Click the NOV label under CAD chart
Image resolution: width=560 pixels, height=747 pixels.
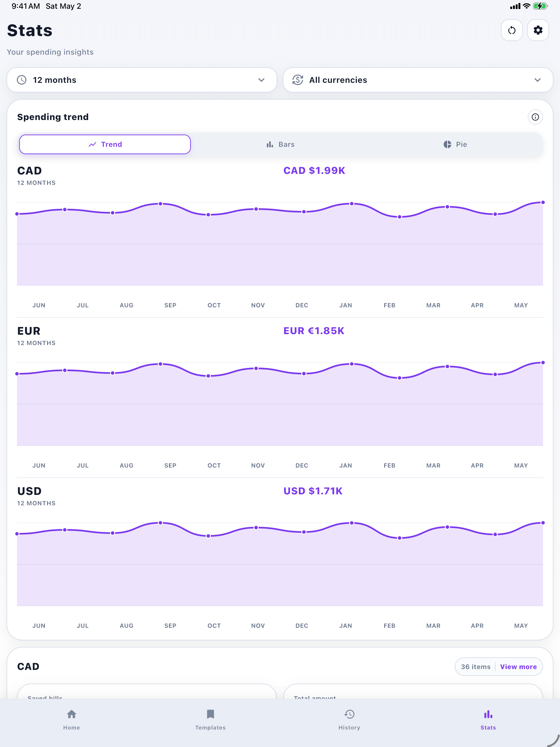pos(258,305)
